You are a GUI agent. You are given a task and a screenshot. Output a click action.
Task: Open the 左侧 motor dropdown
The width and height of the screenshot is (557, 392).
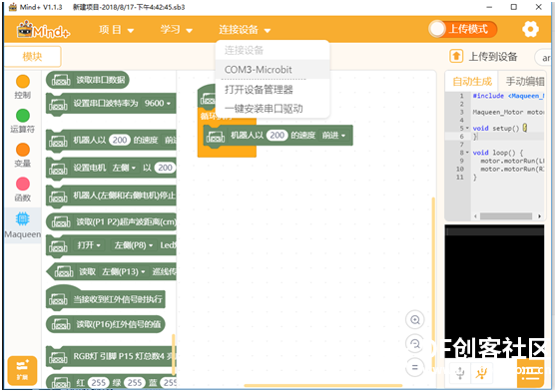point(124,168)
